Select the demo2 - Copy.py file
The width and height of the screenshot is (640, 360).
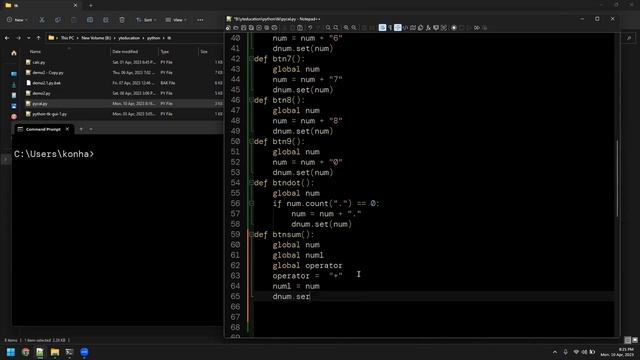tap(123, 73)
